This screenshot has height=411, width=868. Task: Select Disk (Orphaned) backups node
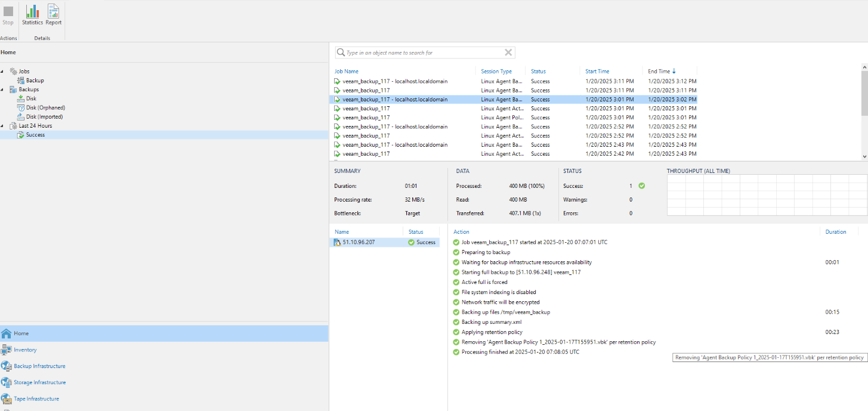pos(45,108)
